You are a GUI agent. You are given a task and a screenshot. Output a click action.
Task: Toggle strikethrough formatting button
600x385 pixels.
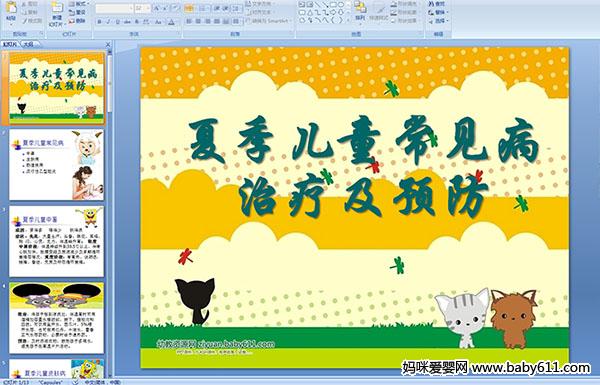click(127, 22)
